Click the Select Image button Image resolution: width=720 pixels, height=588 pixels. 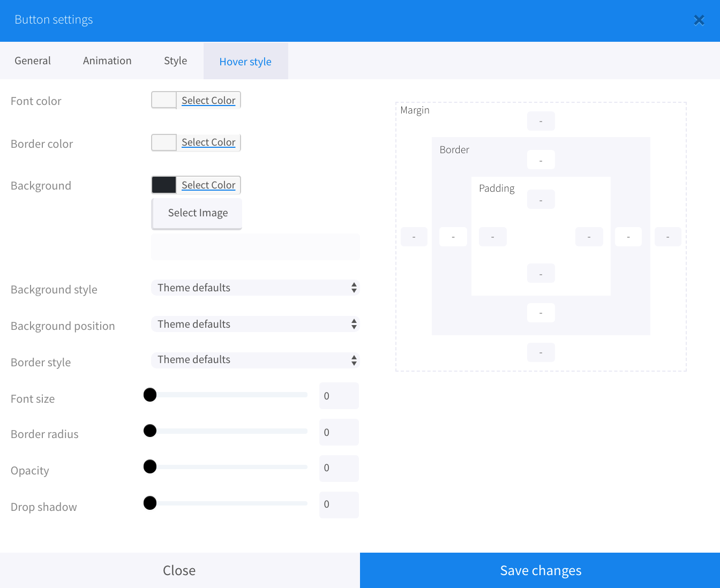click(197, 214)
